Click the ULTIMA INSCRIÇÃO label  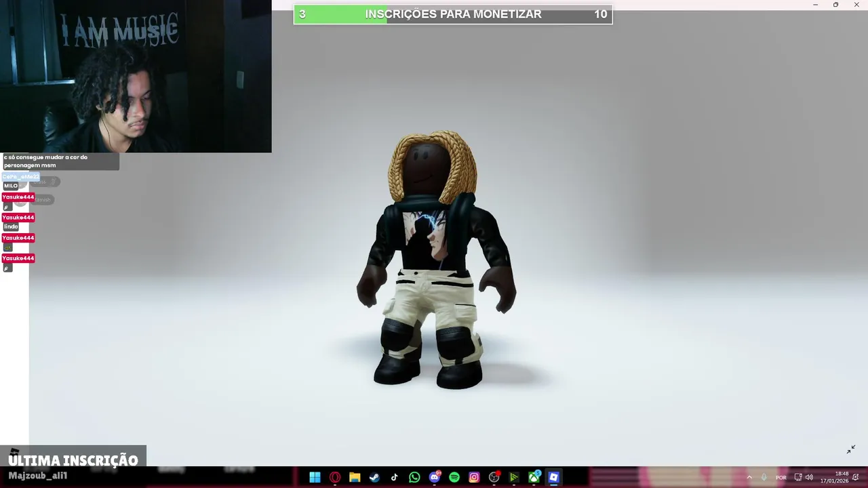click(x=73, y=461)
